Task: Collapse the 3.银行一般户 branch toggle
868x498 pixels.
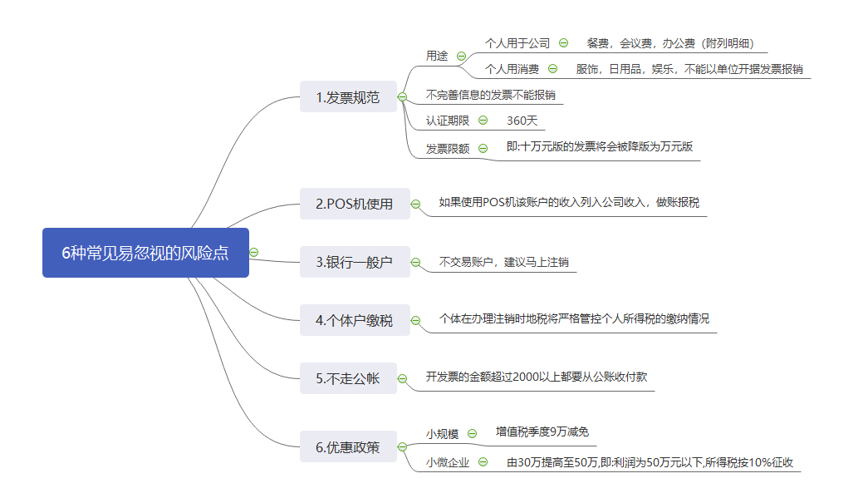Action: (x=416, y=263)
